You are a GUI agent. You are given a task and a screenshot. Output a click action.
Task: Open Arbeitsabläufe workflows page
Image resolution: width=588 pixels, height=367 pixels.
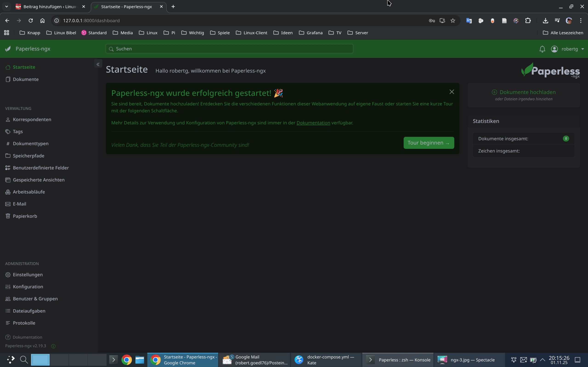click(29, 192)
